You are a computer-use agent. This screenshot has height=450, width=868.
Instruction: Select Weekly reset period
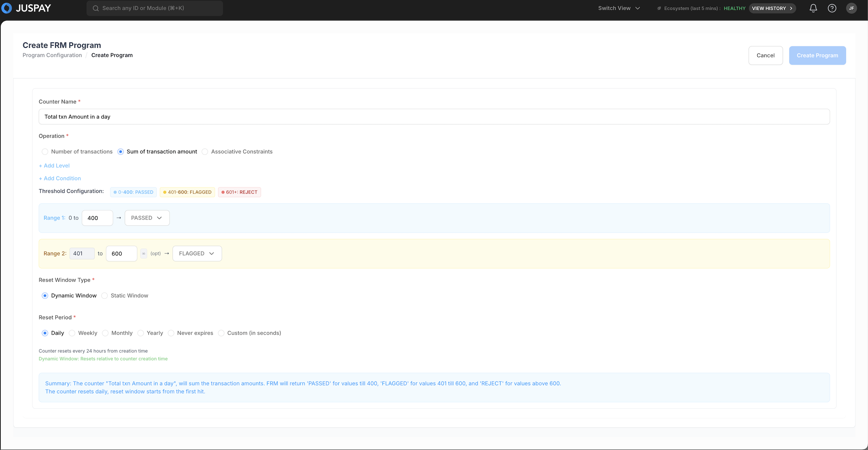tap(72, 333)
